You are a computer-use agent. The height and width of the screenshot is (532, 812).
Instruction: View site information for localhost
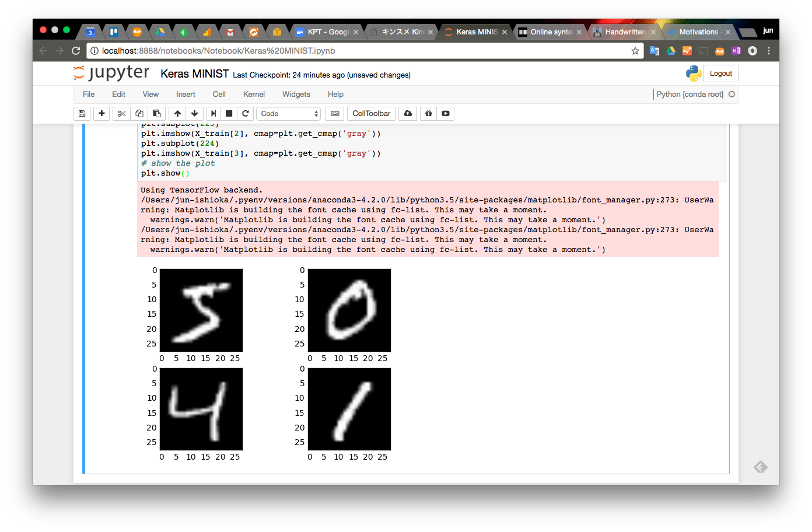point(94,51)
